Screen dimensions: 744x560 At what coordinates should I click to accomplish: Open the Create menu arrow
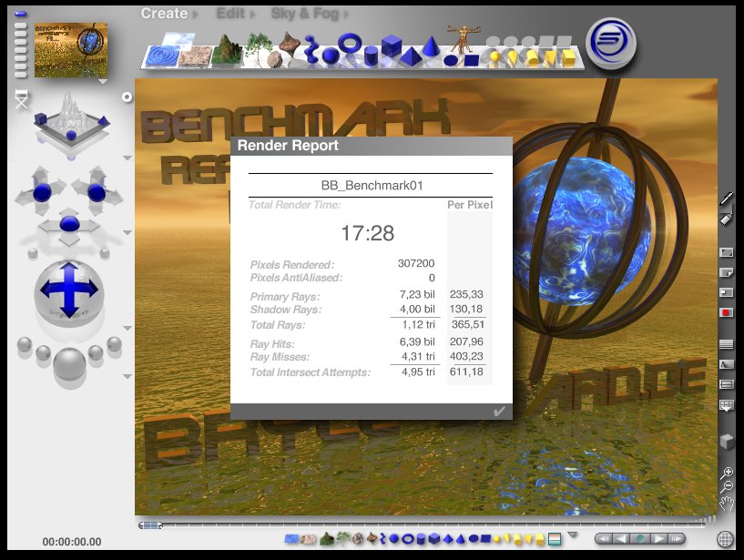point(196,15)
